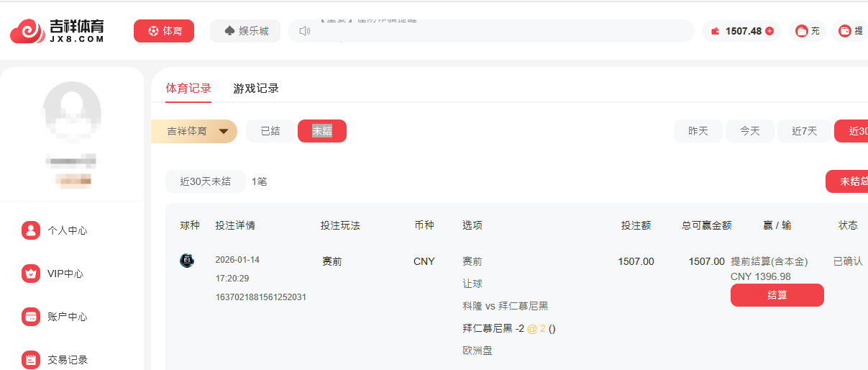The width and height of the screenshot is (868, 370).
Task: Click the 体育 button in the top navigation
Action: click(164, 31)
